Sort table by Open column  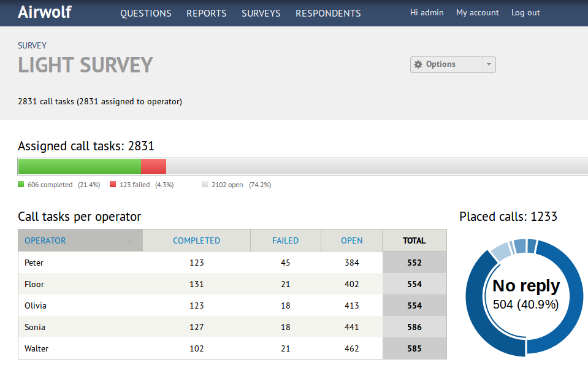[x=352, y=240]
